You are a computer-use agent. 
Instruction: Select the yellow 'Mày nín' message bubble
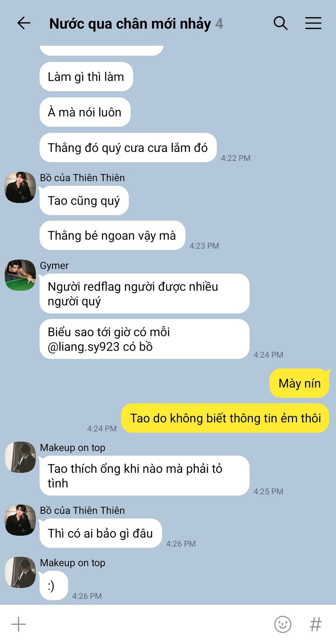299,383
